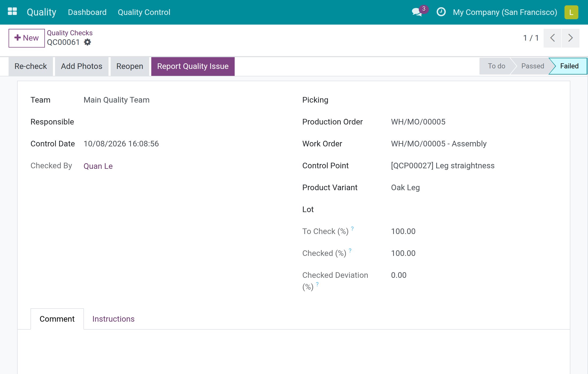Show help tooltip for To Check (%)
Viewport: 588px width, 374px height.
point(352,229)
